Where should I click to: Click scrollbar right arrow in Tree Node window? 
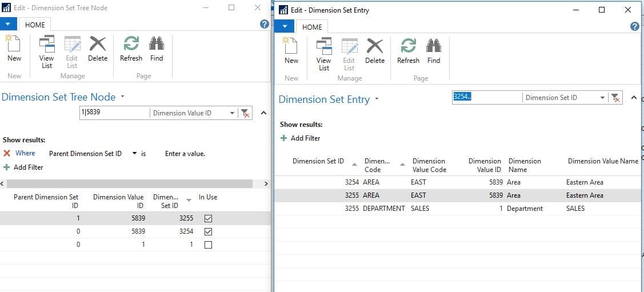(266, 183)
